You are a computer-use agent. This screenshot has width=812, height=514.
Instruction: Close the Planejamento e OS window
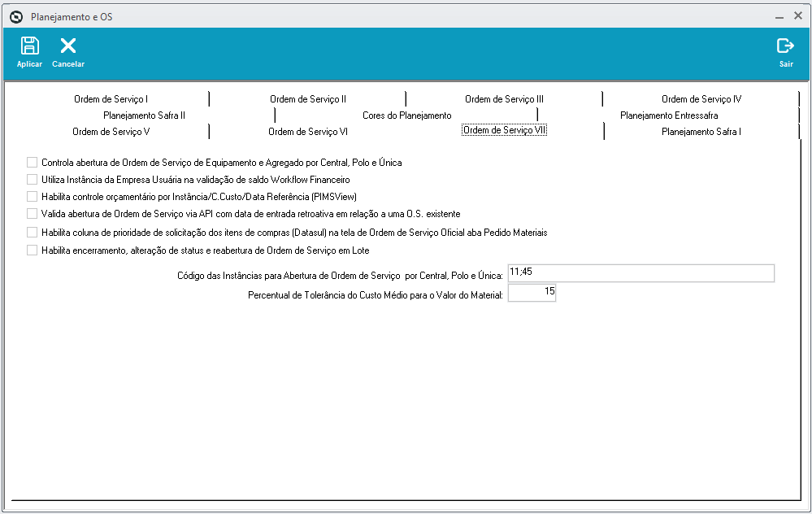798,16
